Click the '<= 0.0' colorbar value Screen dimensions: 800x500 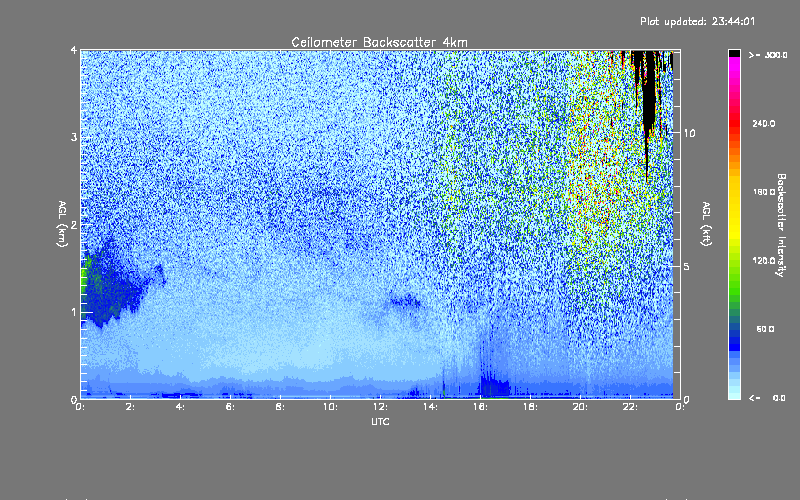pos(767,398)
